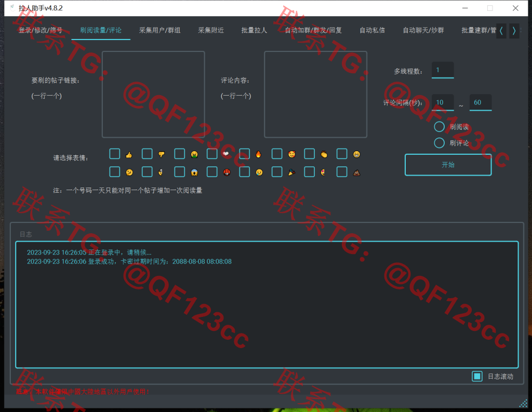Tick the checkbox for thumbs-up reaction

click(115, 154)
